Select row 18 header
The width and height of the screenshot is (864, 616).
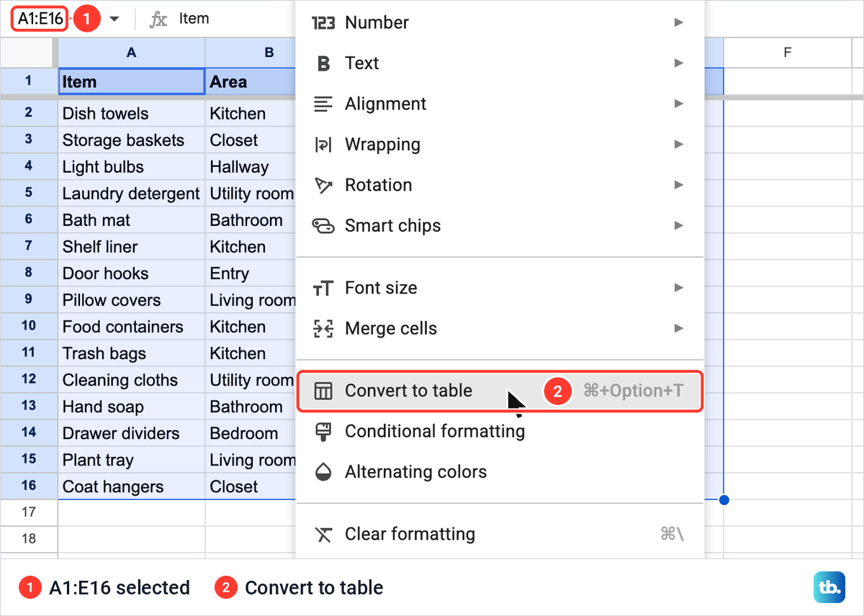pos(29,538)
